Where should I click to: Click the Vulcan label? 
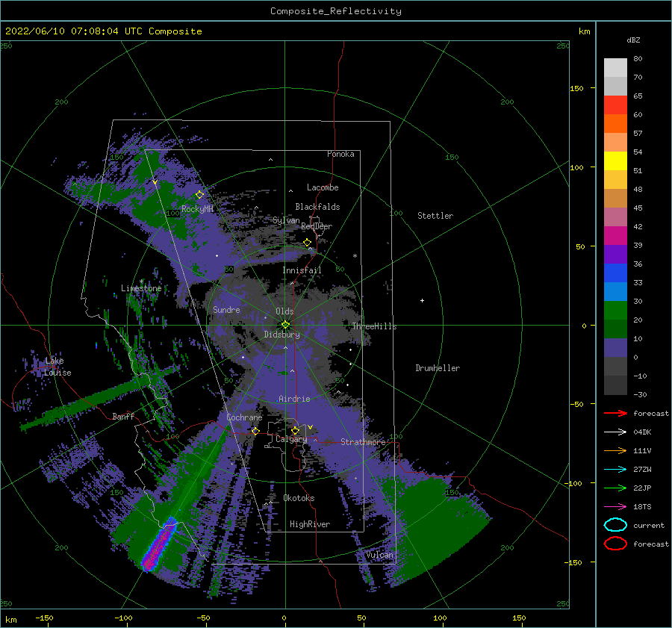click(379, 555)
